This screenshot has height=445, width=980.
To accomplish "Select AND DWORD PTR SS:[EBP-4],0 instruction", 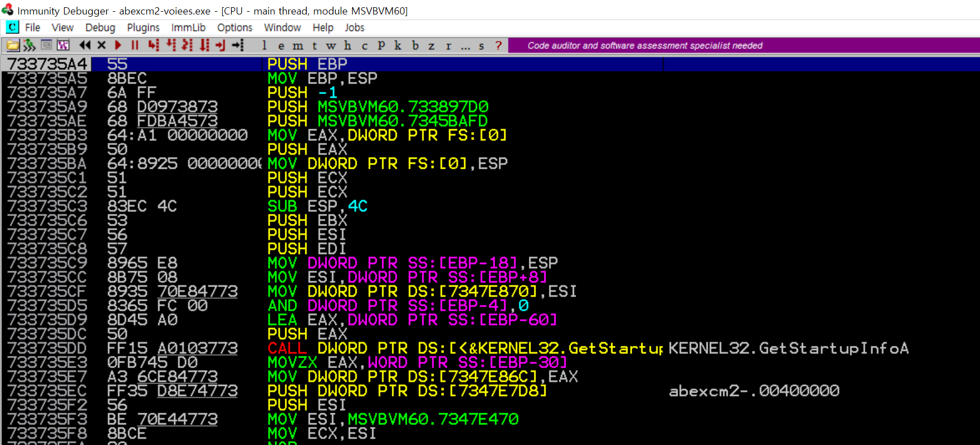I will pos(398,306).
